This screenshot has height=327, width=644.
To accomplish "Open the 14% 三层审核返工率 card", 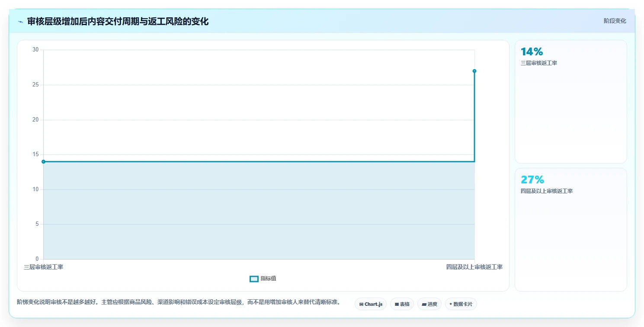I will 570,102.
